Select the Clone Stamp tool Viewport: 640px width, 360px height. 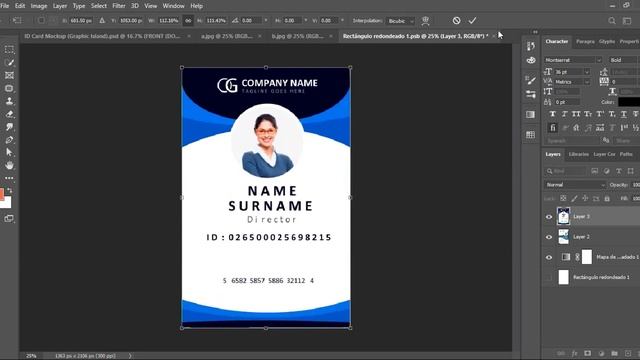[9, 101]
